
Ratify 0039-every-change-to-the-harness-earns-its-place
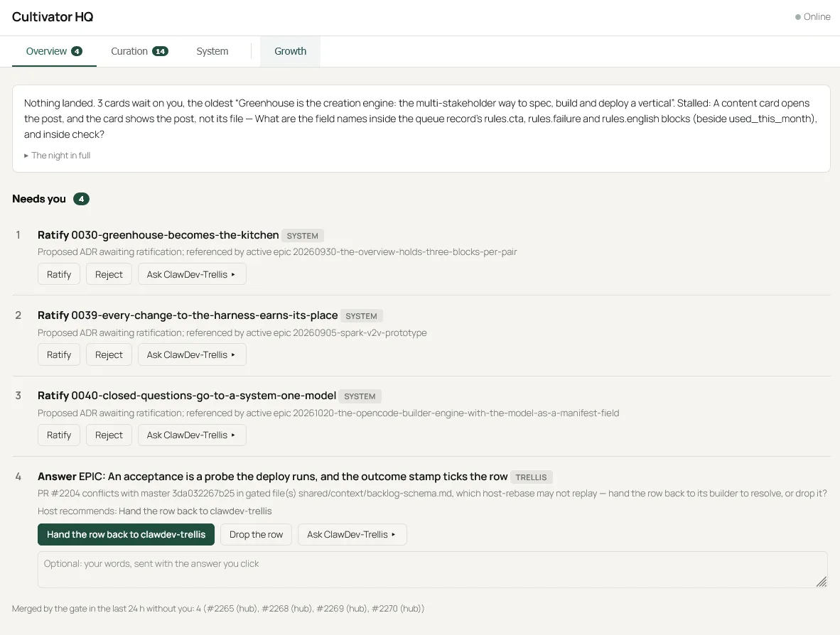coord(59,354)
